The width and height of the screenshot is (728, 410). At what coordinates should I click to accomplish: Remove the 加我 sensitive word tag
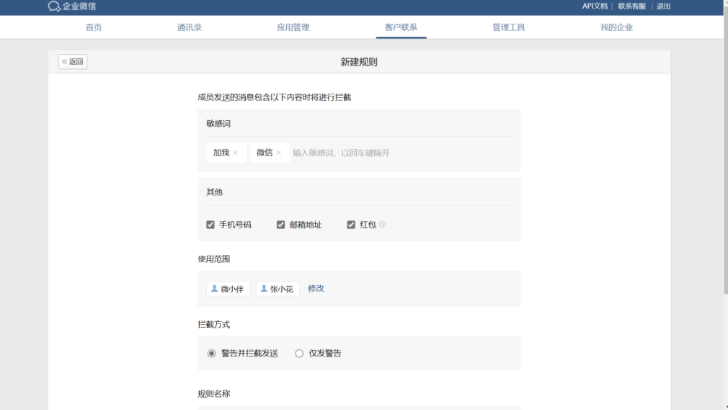point(235,153)
